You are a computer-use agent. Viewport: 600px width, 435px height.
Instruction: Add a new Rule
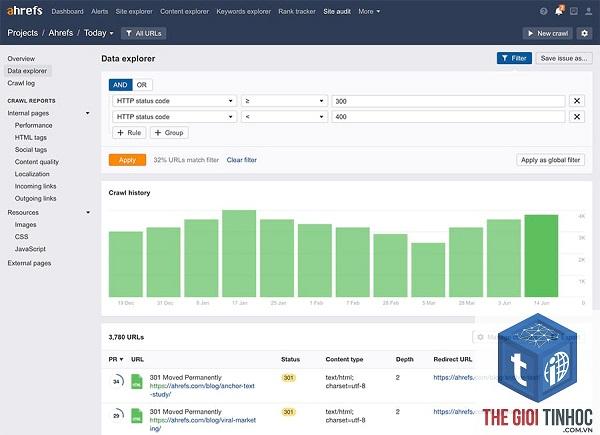tap(129, 133)
